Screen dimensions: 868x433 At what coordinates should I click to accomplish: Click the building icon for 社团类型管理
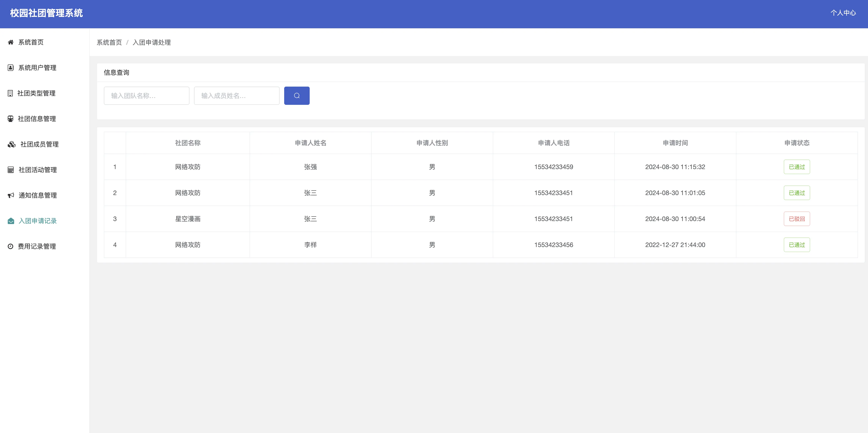[10, 93]
